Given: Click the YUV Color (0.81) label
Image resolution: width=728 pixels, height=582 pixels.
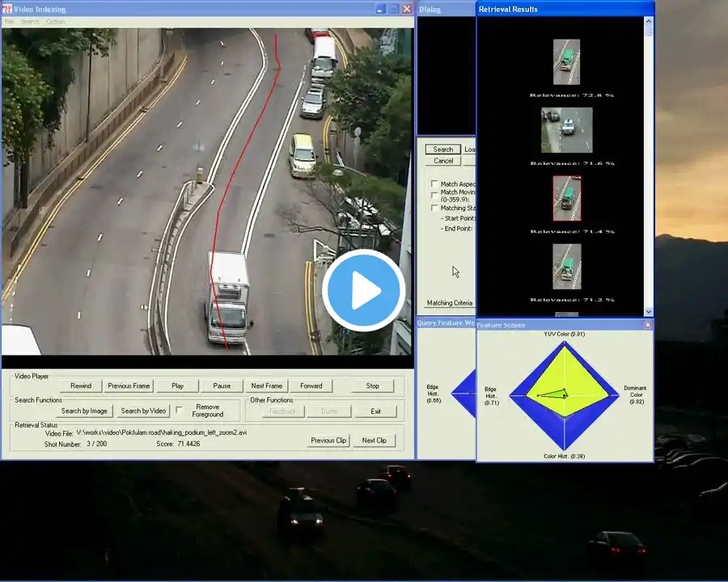Looking at the screenshot, I should click(564, 334).
